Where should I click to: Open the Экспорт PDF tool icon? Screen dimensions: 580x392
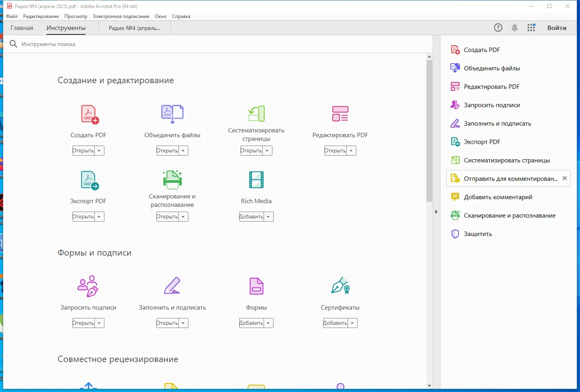coord(88,180)
